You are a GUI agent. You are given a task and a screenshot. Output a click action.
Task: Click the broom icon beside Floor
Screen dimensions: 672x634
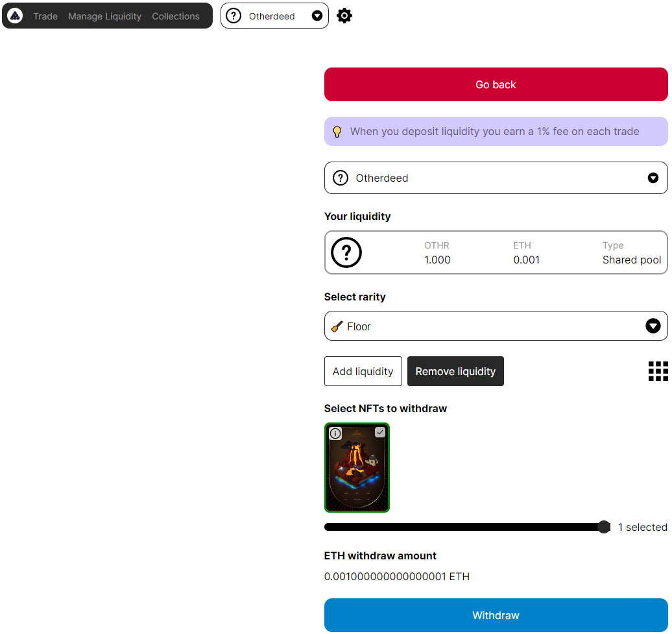click(x=337, y=326)
